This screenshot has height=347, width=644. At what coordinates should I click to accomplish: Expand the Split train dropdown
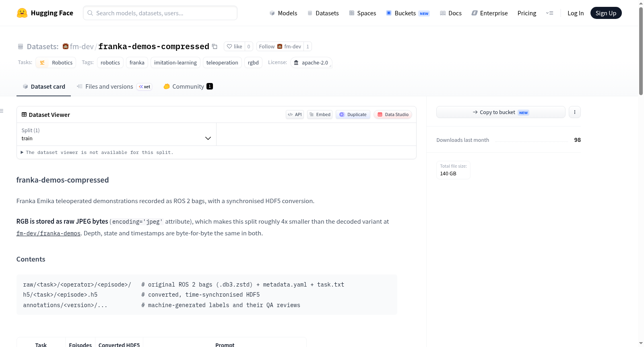[x=116, y=134]
